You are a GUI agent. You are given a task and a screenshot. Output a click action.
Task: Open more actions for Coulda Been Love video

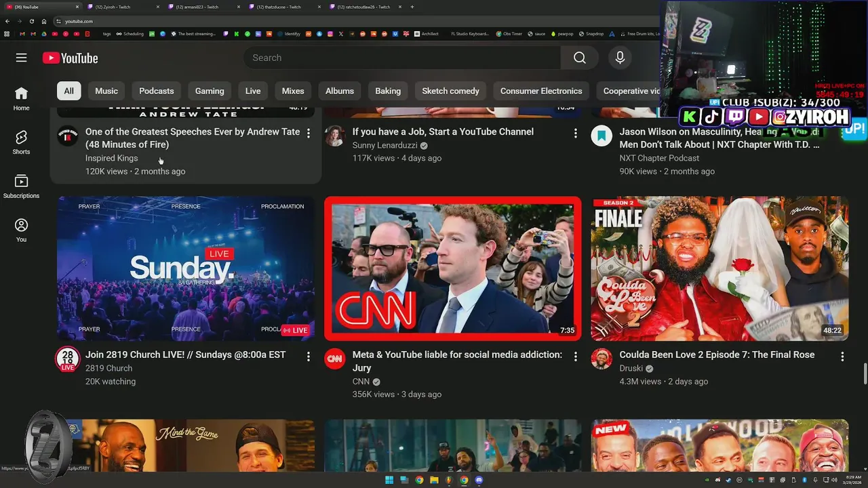point(843,356)
